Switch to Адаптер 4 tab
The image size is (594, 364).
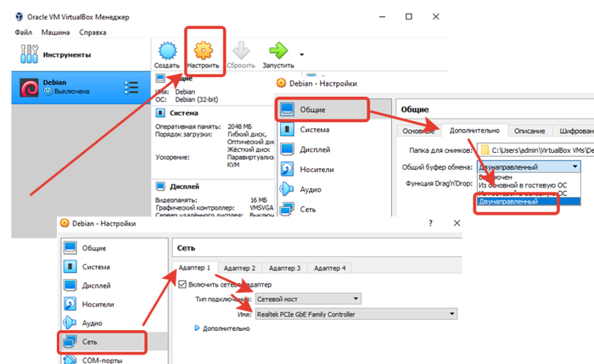pyautogui.click(x=329, y=268)
